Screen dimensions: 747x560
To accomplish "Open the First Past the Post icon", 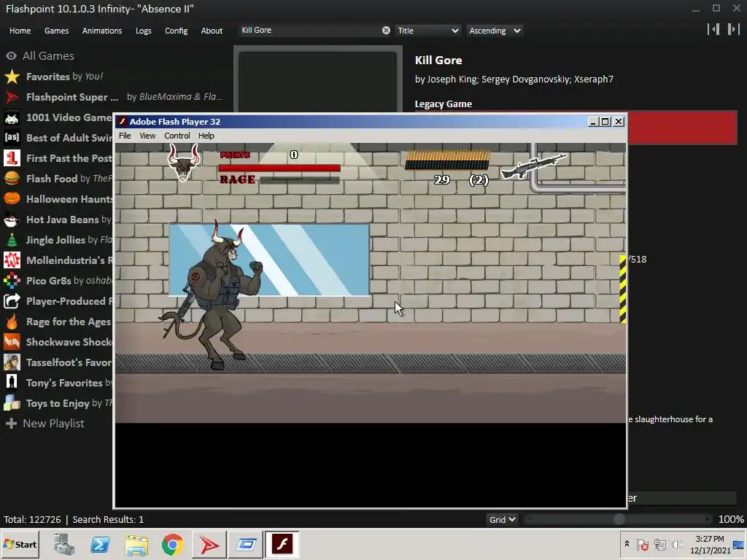I will 12,158.
